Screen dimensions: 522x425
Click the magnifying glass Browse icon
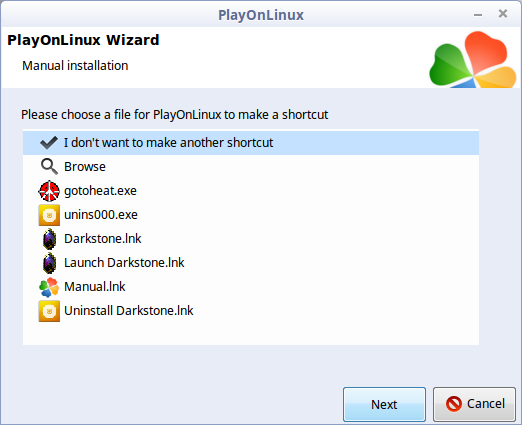(x=49, y=167)
